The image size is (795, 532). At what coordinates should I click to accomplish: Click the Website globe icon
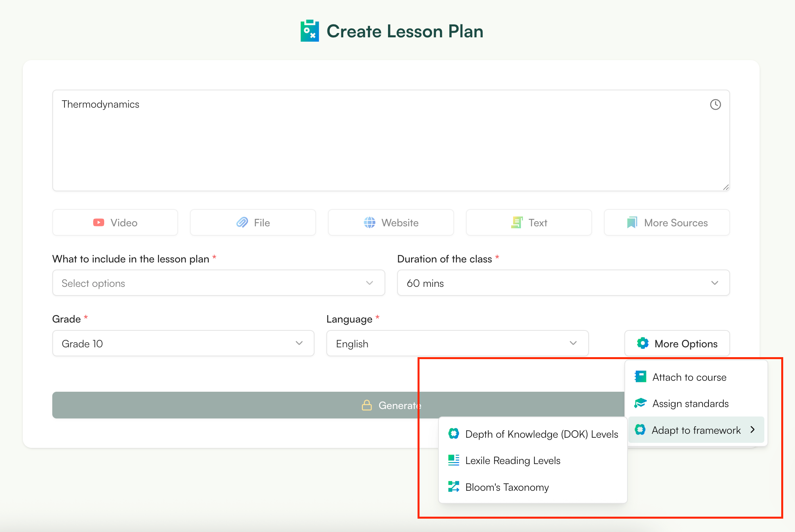point(369,222)
